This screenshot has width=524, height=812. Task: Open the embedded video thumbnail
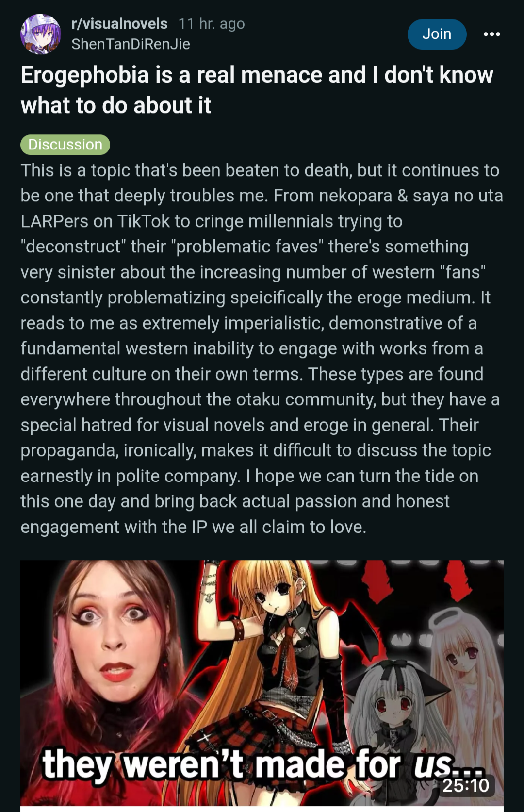coord(262,682)
